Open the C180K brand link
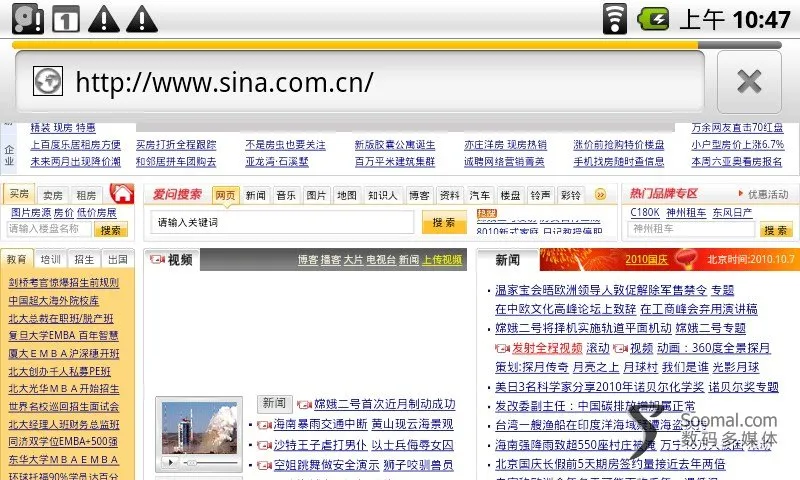This screenshot has width=800, height=480. [645, 212]
